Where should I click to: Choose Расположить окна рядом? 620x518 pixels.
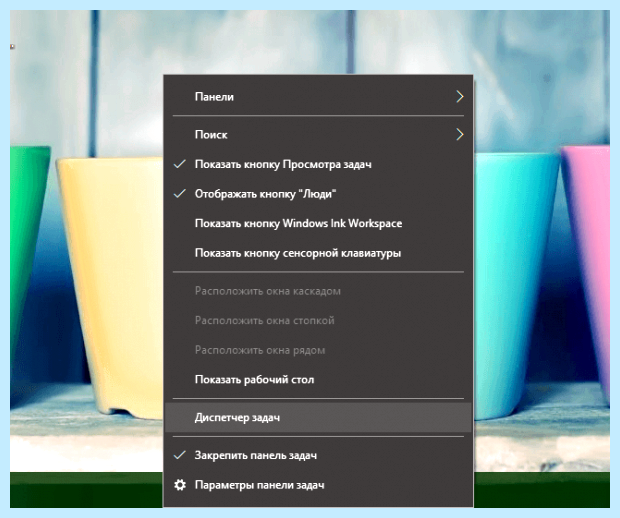[318, 350]
